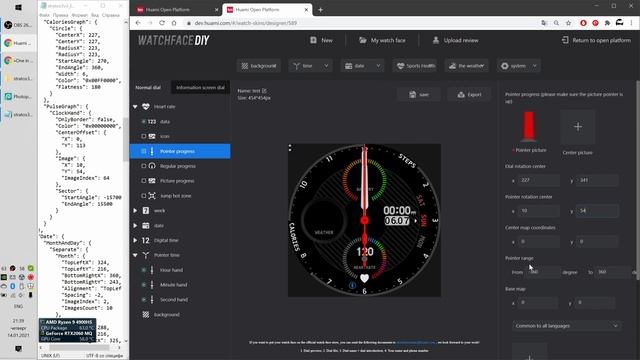Toggle the Second hand checkbox
Screen dimensions: 640x360
pyautogui.click(x=144, y=300)
